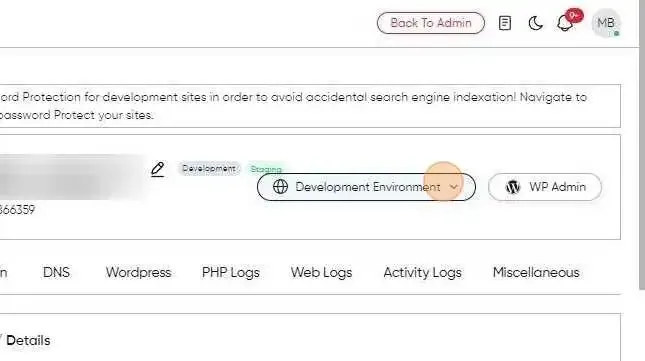645x361 pixels.
Task: Click the pencil edit name icon
Action: coord(157,169)
